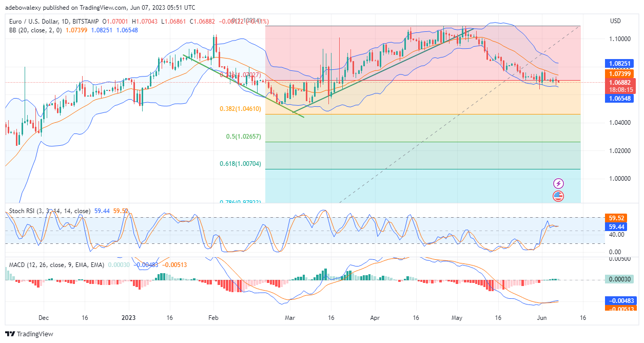Click the 0.382(1.04610) Fibonacci level label
Image resolution: width=644 pixels, height=343 pixels.
tap(240, 109)
